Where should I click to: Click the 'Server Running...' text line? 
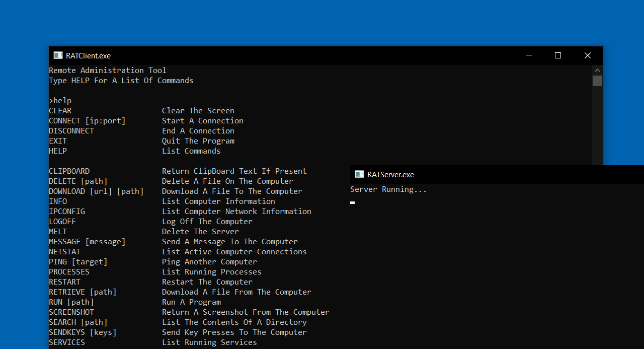tap(388, 189)
